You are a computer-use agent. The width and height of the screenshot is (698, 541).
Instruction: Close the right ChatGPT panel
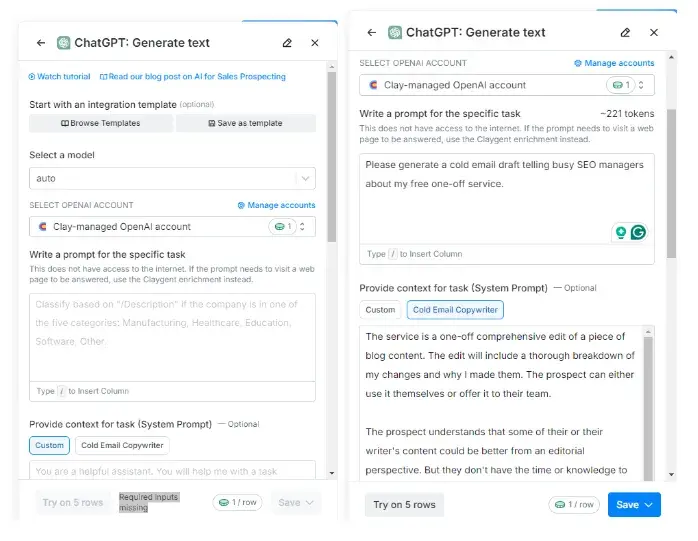click(x=654, y=32)
